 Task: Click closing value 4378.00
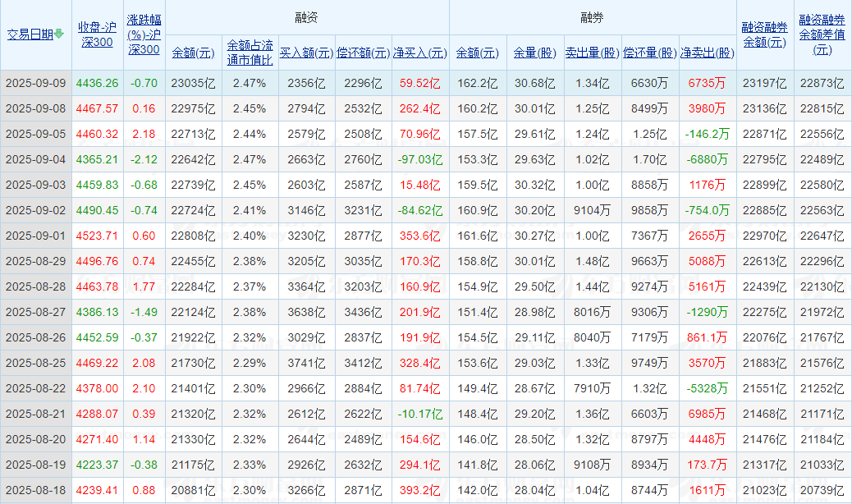[97, 388]
